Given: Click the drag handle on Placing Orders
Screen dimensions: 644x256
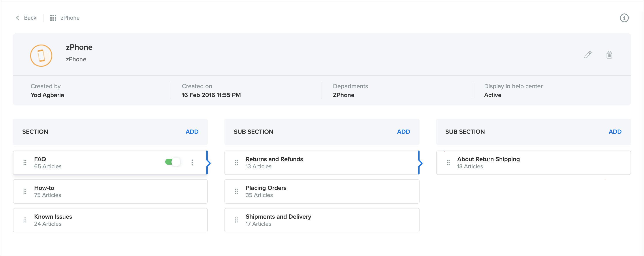Looking at the screenshot, I should pyautogui.click(x=236, y=191).
